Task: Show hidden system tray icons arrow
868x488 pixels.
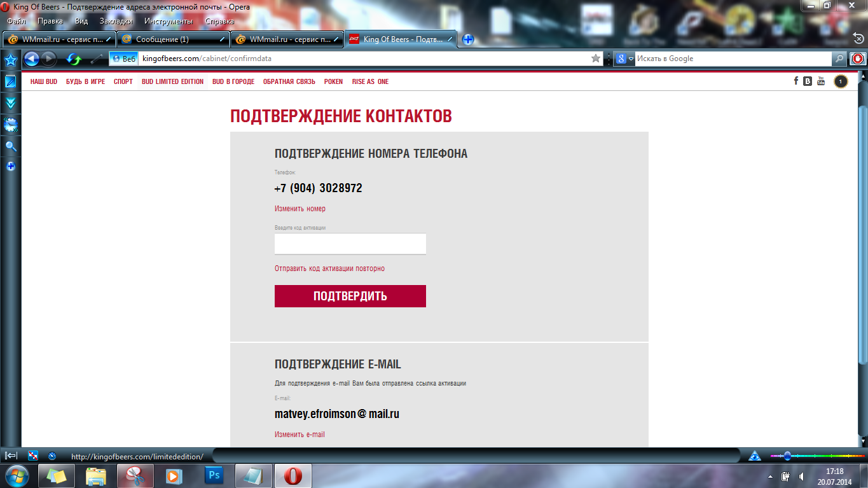Action: click(x=771, y=476)
